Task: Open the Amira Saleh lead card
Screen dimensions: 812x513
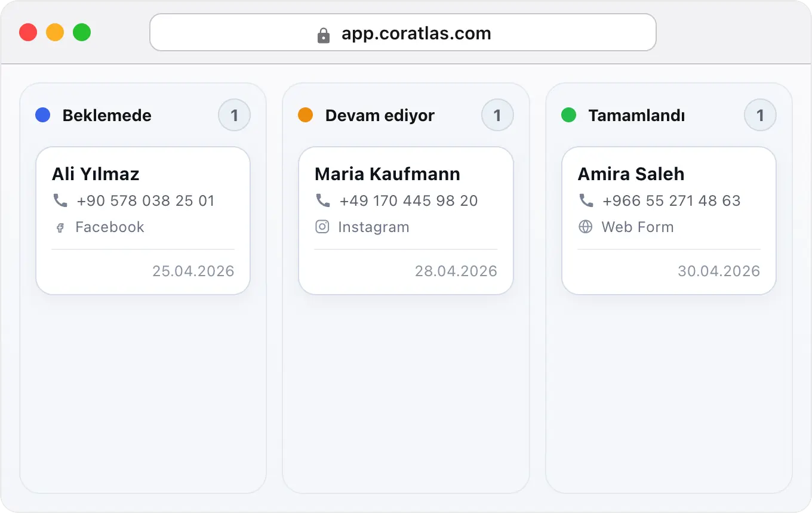Action: (669, 221)
